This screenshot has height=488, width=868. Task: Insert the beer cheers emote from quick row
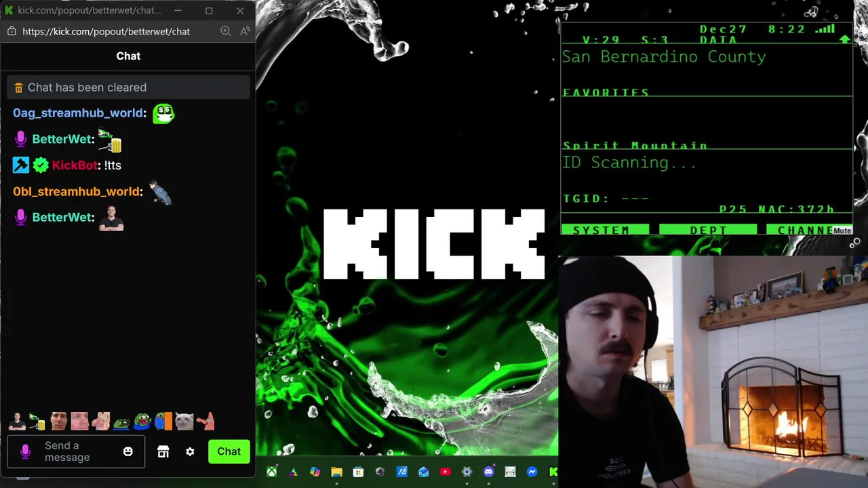(37, 422)
